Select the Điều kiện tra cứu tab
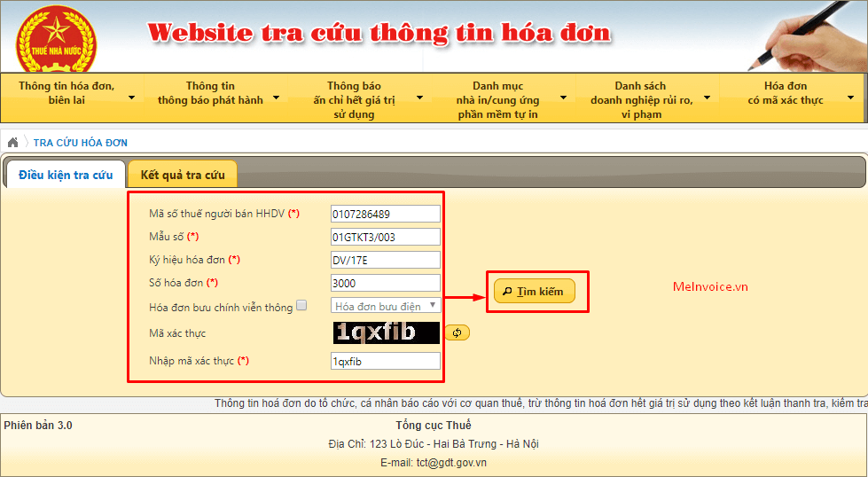This screenshot has height=477, width=868. [x=66, y=175]
